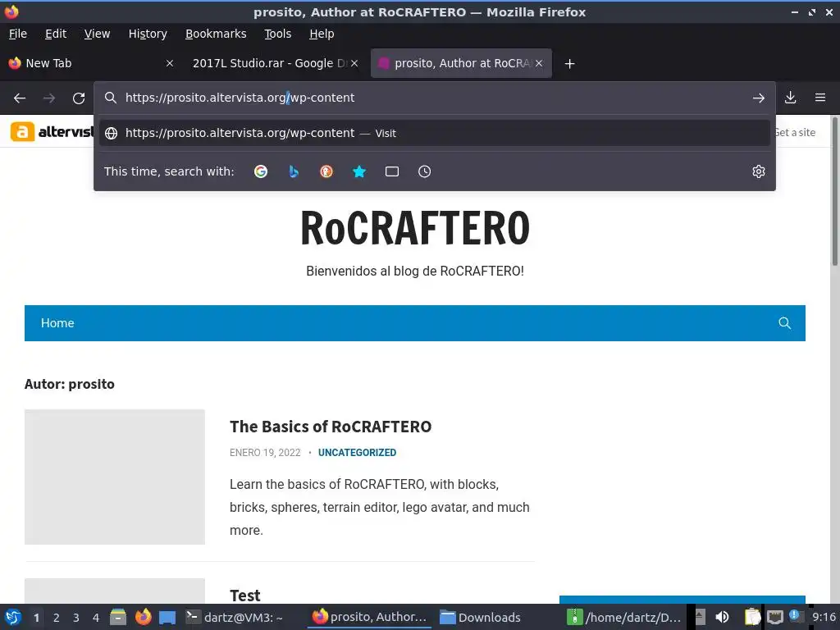
Task: Open the Bookmarks menu
Action: pos(216,34)
